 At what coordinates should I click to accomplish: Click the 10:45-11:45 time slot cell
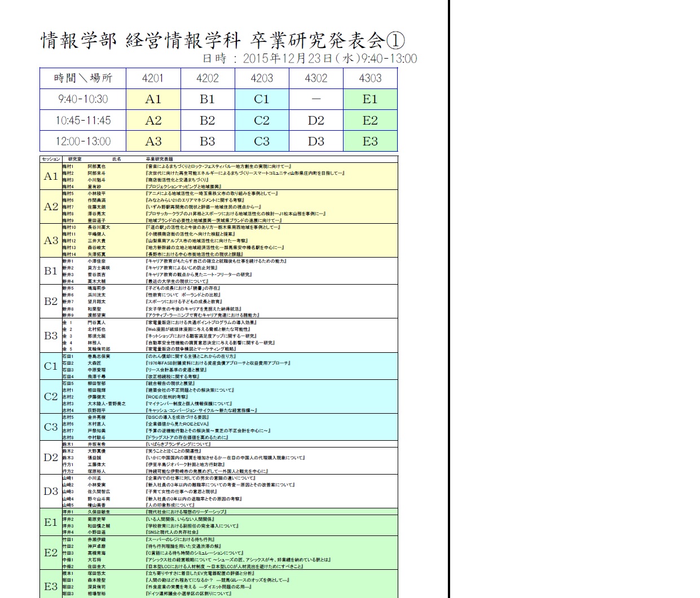83,120
